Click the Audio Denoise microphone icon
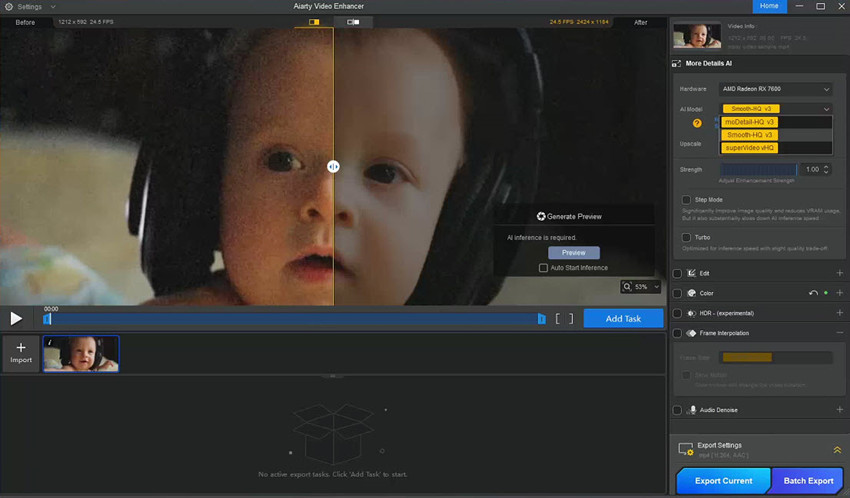Screen dimensions: 850x498 pos(692,410)
